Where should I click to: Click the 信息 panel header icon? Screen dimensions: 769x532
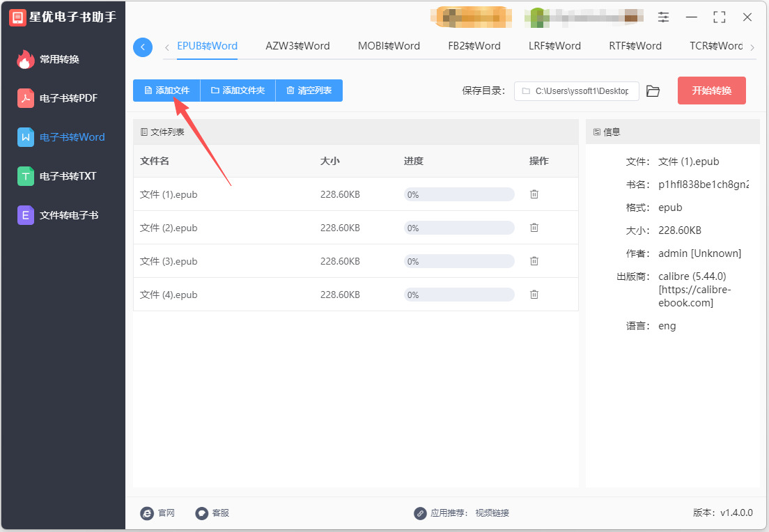click(597, 132)
